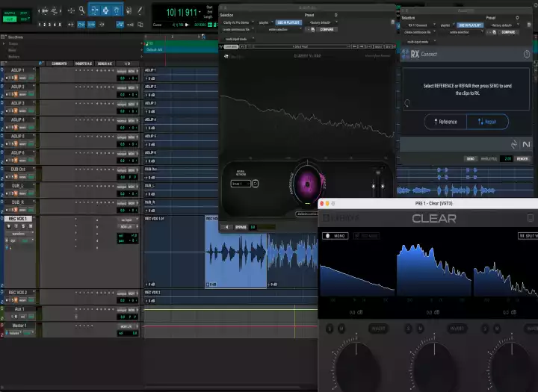The height and width of the screenshot is (392, 538).
Task: Select the Reference tab in RX Connect
Action: [x=446, y=122]
